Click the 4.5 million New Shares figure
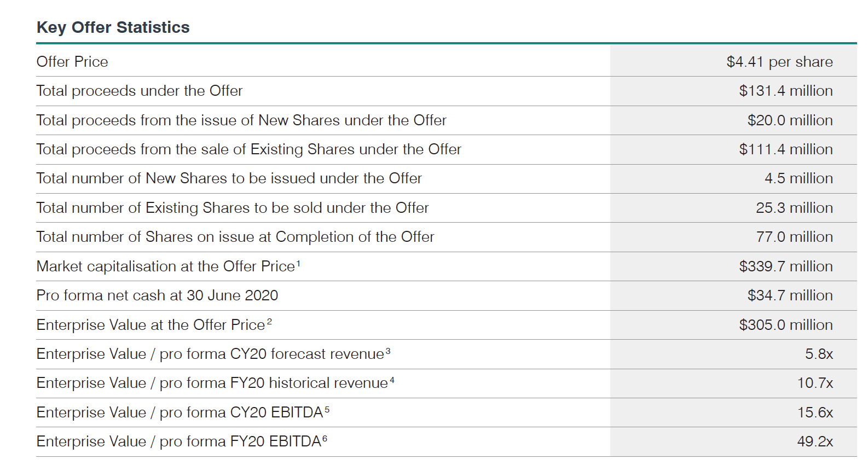Image resolution: width=868 pixels, height=465 pixels. coord(798,178)
